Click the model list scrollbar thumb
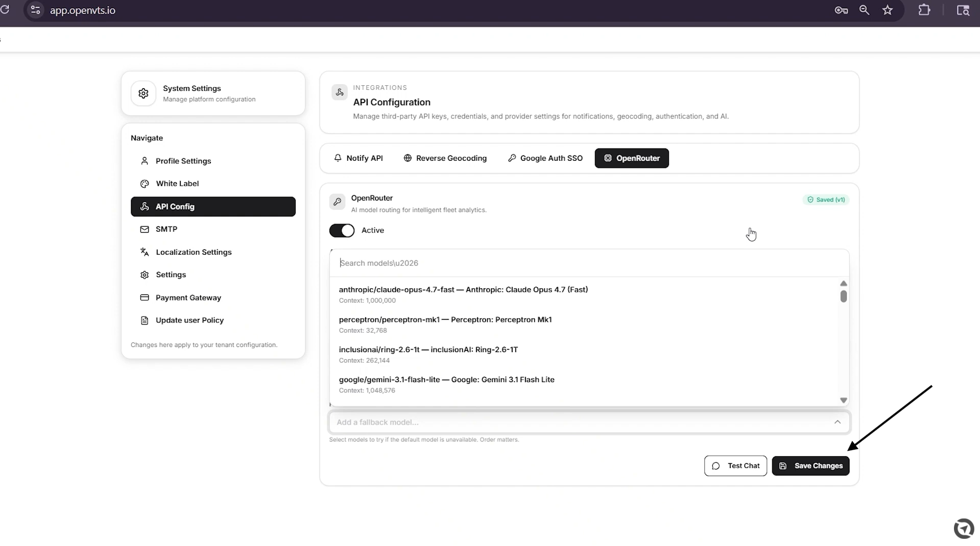 pyautogui.click(x=844, y=296)
